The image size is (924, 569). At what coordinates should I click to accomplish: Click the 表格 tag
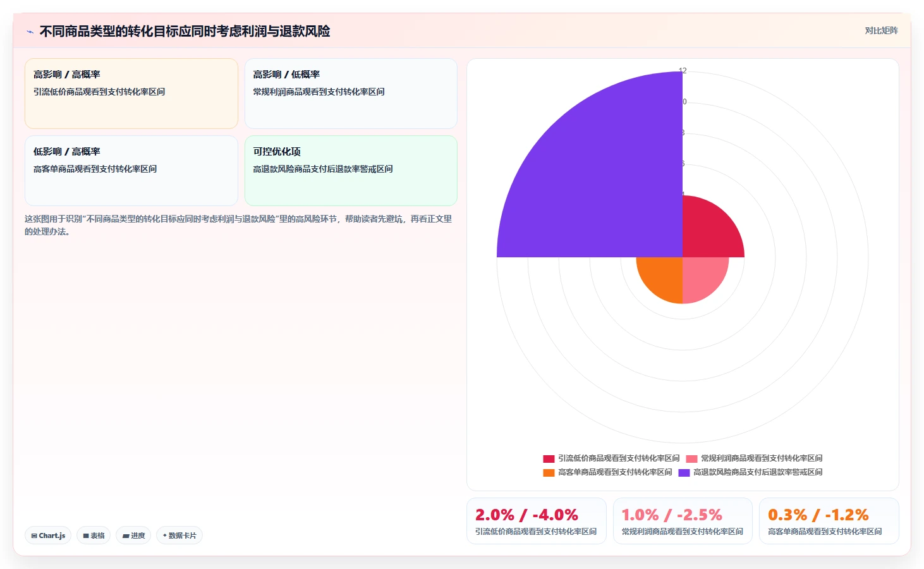click(94, 535)
